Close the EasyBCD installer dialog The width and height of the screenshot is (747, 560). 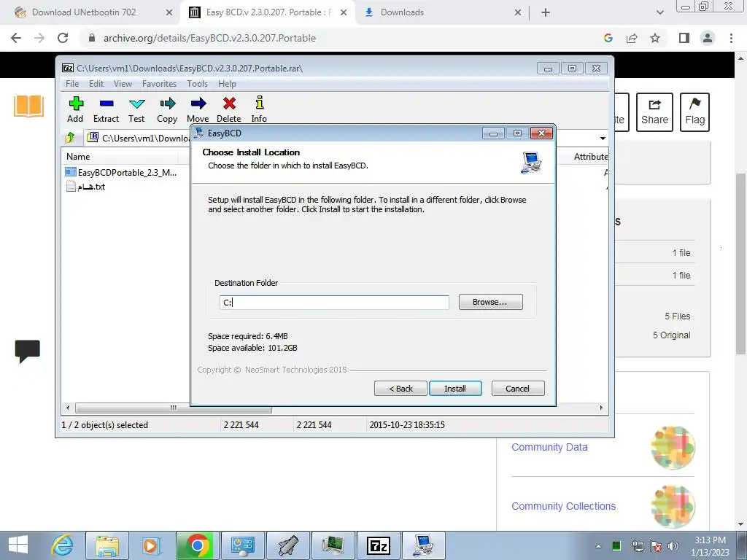point(542,133)
